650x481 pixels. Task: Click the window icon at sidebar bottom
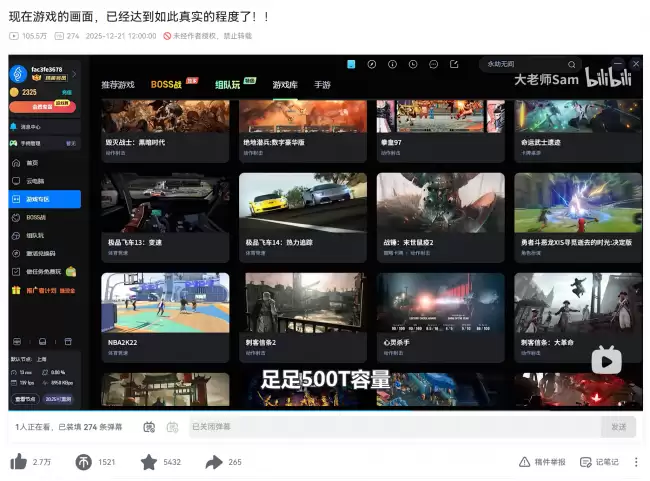[68, 342]
